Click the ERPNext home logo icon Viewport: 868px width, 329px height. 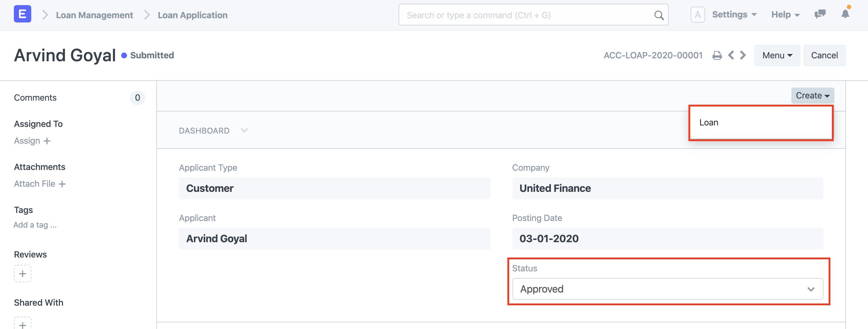[x=22, y=14]
